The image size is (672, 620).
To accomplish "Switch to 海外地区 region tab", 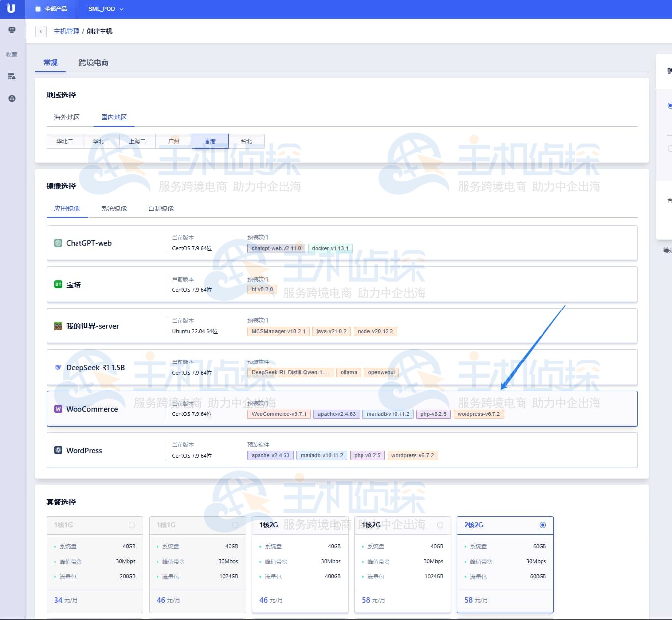I will click(67, 117).
